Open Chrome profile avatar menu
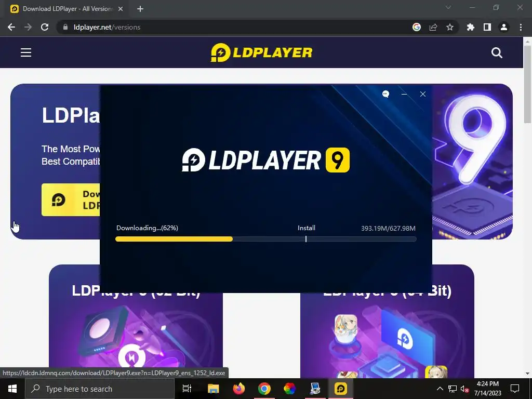The image size is (532, 399). point(504,27)
